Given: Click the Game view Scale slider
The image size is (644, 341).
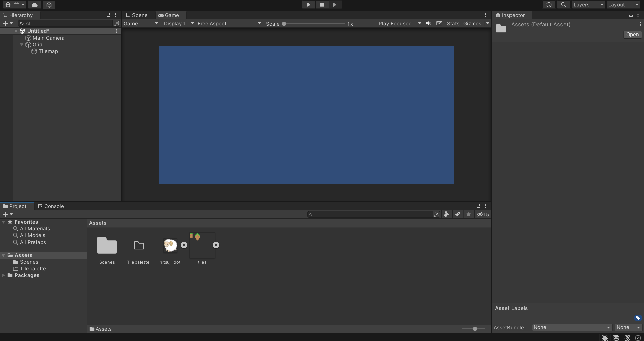Looking at the screenshot, I should 314,24.
